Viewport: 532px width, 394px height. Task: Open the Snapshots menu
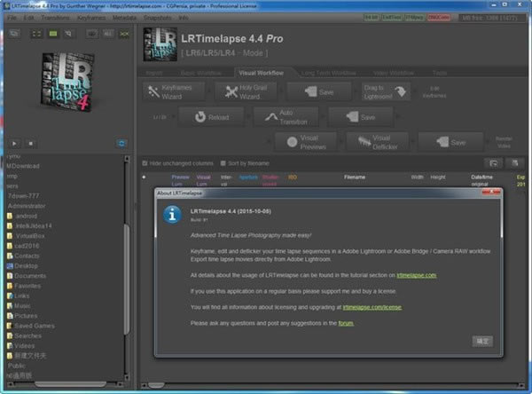pyautogui.click(x=157, y=18)
